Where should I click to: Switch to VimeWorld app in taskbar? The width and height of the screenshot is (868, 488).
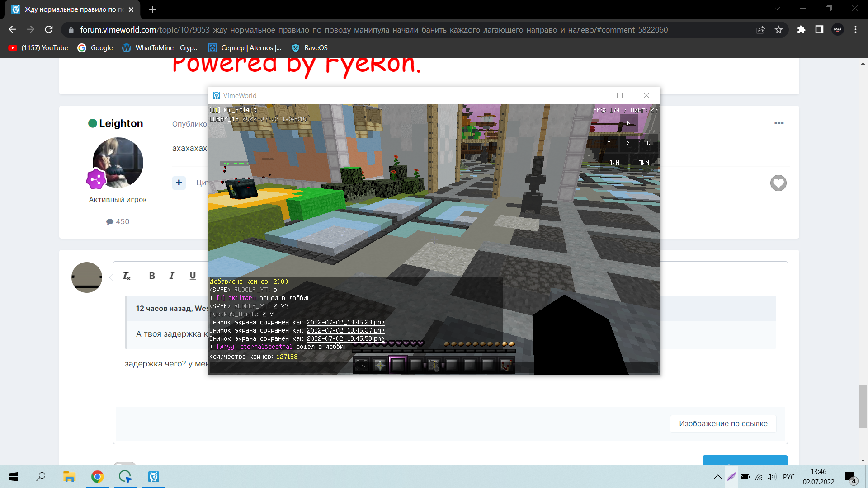pos(154,477)
